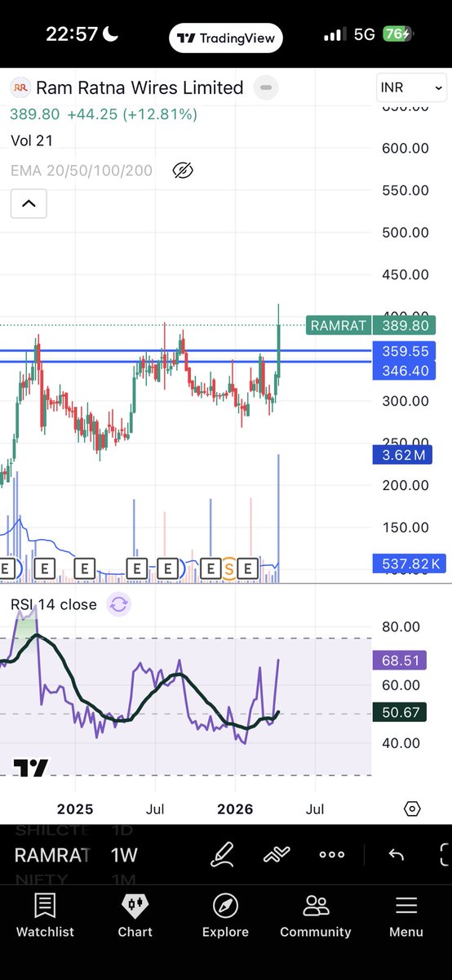Go to the Watchlist tab
The image size is (452, 980).
[45, 915]
